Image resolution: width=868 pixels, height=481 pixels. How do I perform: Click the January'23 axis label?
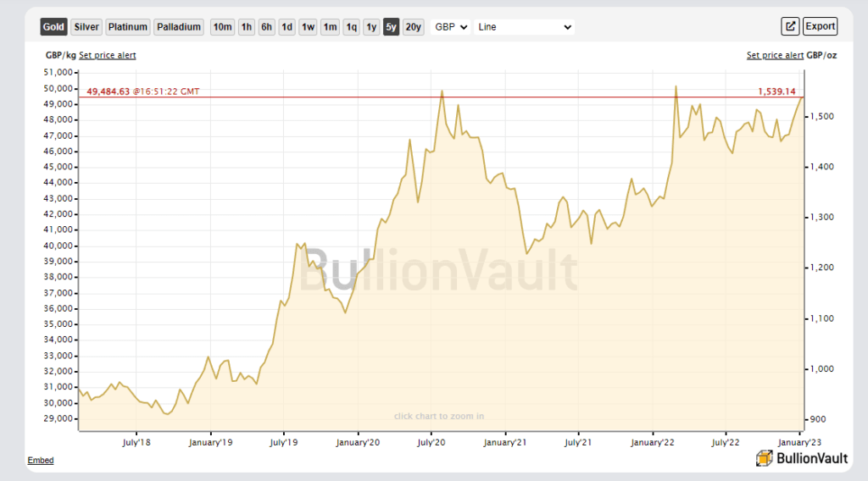pyautogui.click(x=799, y=442)
